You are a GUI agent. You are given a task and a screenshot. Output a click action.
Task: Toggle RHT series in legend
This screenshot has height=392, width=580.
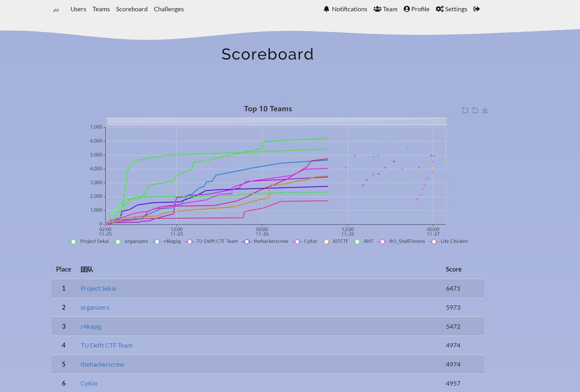coord(363,241)
